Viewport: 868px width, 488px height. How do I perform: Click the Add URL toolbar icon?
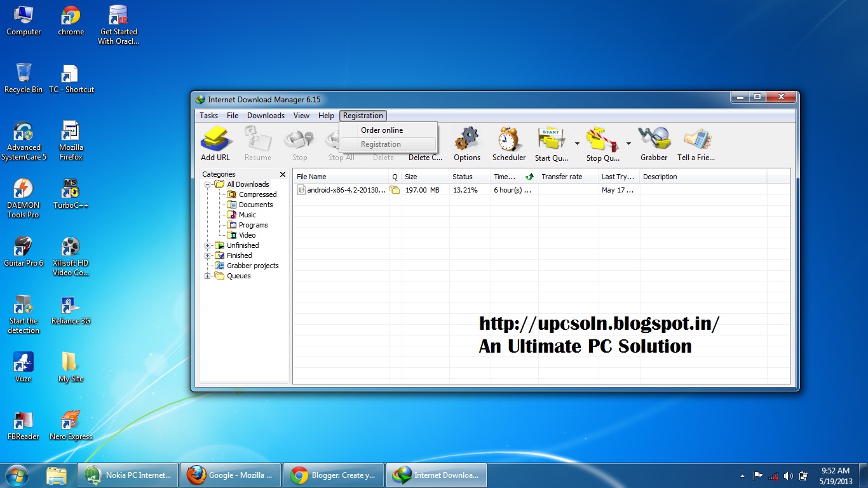tap(215, 144)
